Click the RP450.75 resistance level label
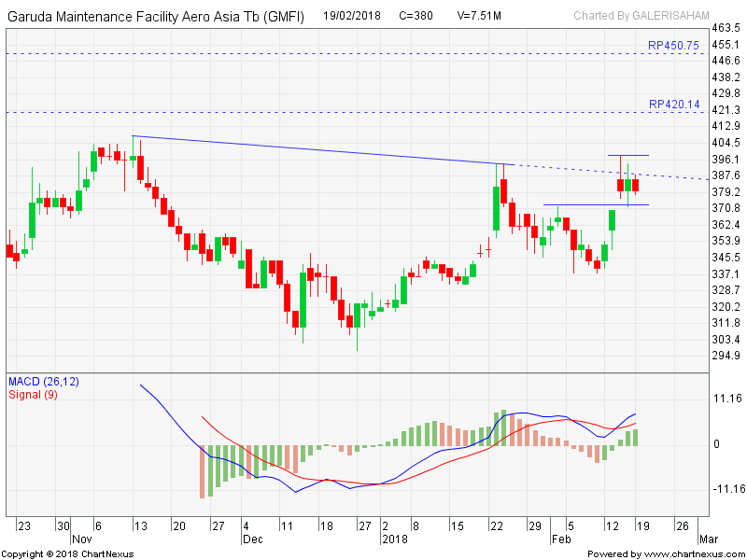Image resolution: width=747 pixels, height=560 pixels. coord(674,45)
